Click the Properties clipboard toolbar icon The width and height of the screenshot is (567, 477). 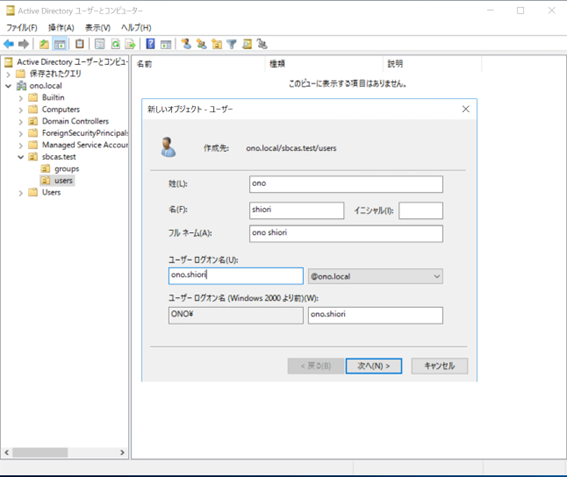80,44
